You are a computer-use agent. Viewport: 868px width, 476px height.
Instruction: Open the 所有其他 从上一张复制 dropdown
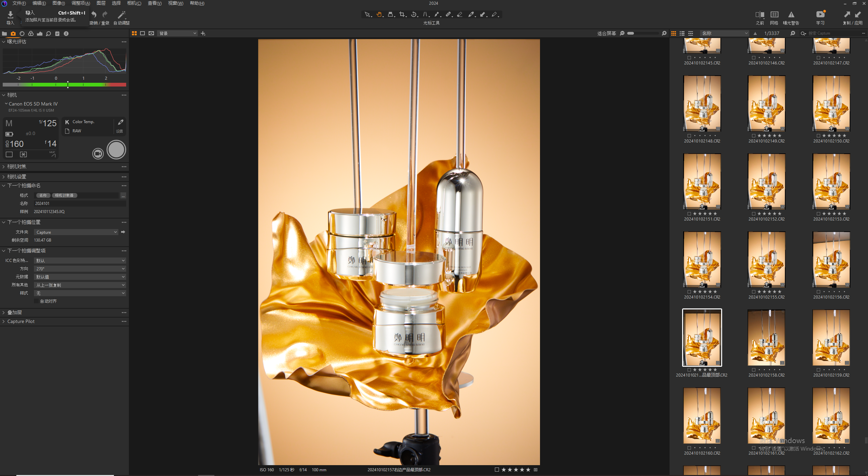pyautogui.click(x=80, y=285)
